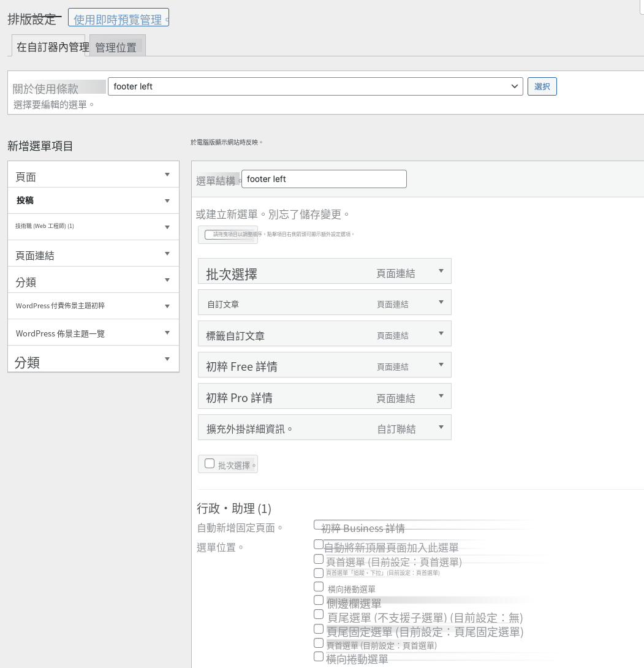Click the 自動新增固定頁面 label
The image size is (644, 668).
239,528
